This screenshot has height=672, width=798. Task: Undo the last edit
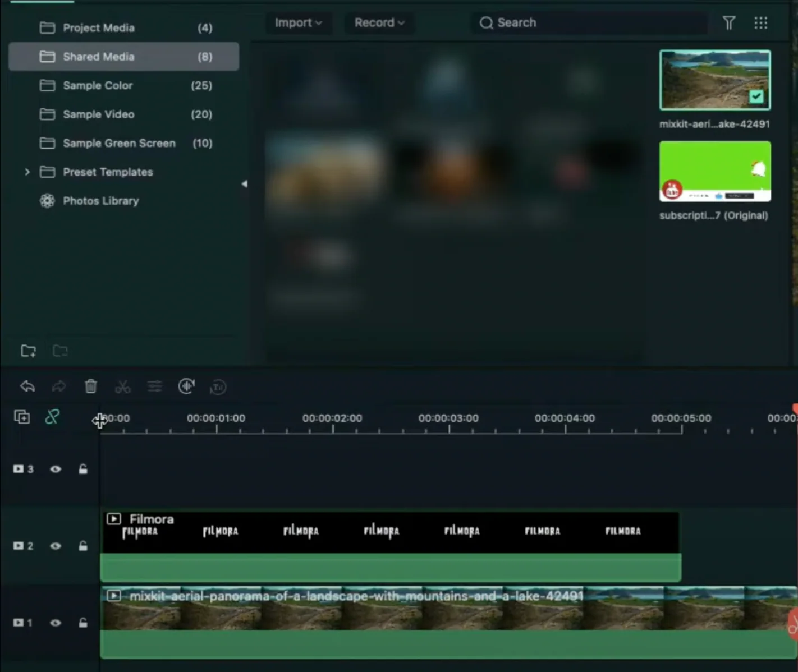(27, 386)
